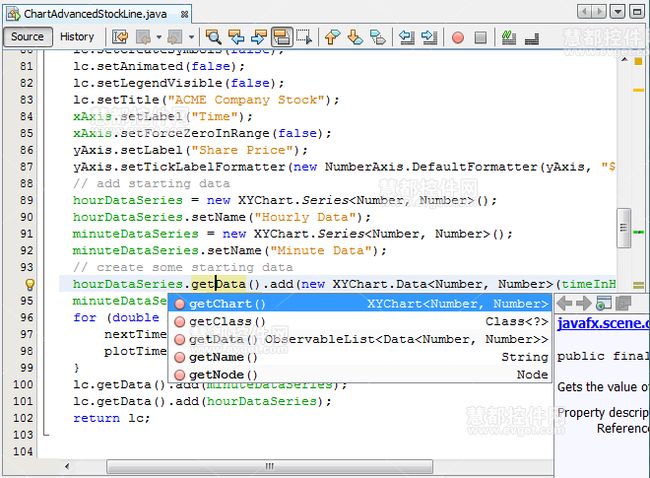650x478 pixels.
Task: Click the horizontal scrollbar left arrow
Action: pos(67,466)
